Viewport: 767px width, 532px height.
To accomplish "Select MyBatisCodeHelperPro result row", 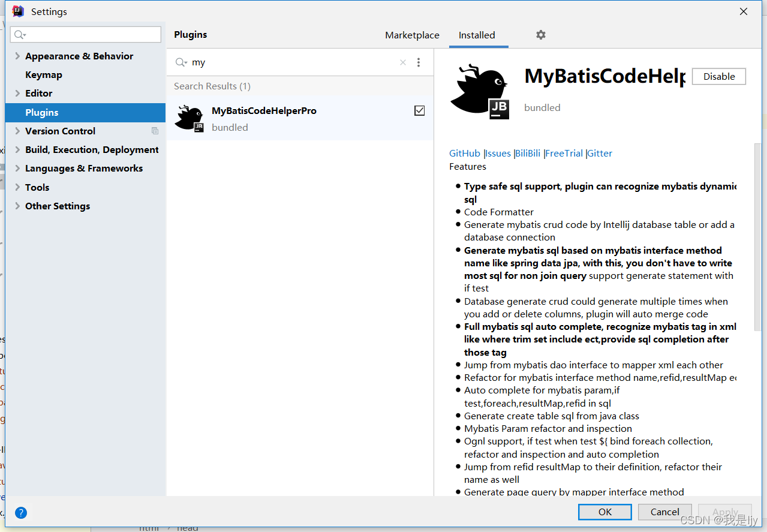I will coord(300,118).
